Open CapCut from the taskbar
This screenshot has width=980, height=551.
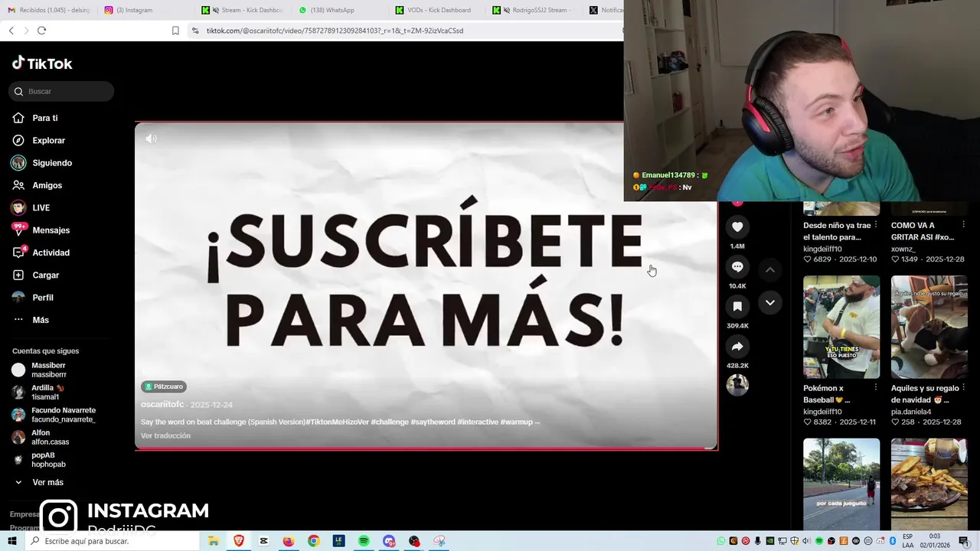click(264, 541)
